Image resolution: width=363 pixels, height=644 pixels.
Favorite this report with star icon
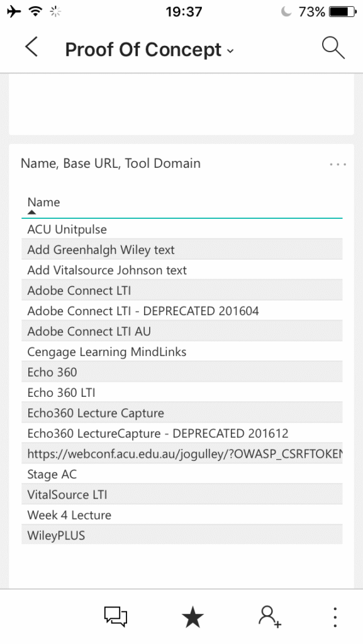(x=193, y=618)
